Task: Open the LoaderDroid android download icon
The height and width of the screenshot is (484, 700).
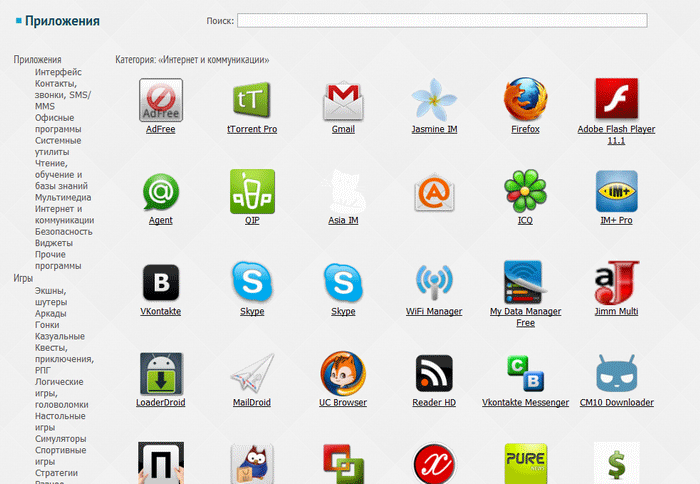Action: coord(161,374)
